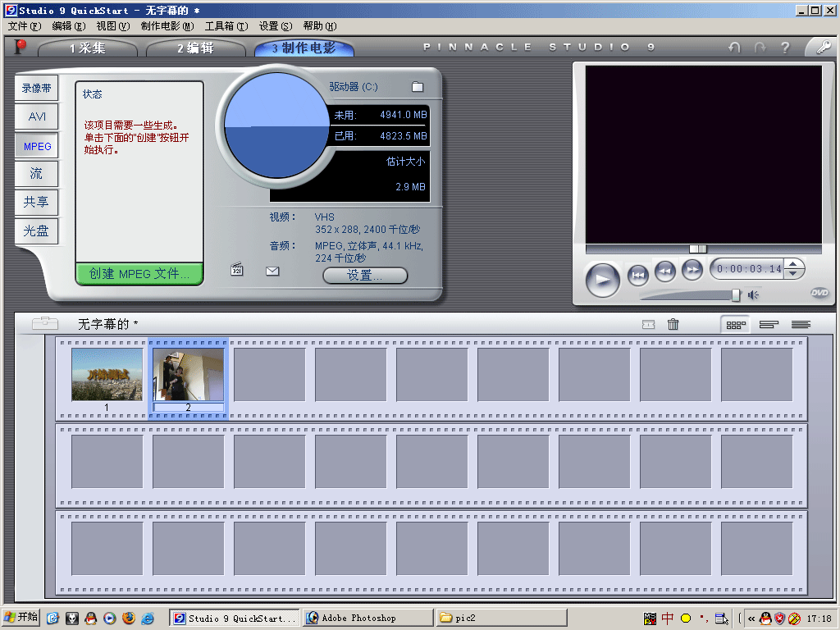Click the timecode field showing 0:00:03.14
Image resolution: width=840 pixels, height=630 pixels.
tap(749, 269)
